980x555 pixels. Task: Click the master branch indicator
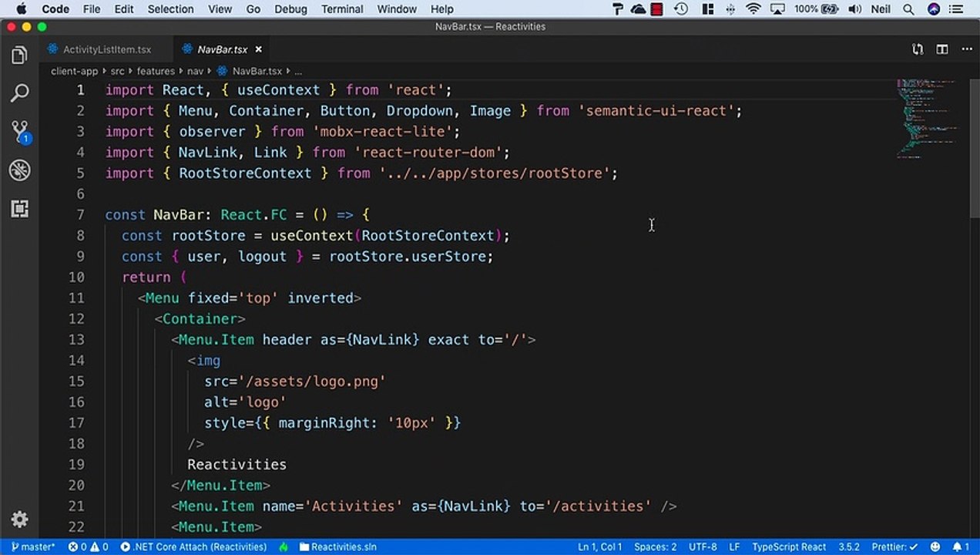click(x=32, y=547)
